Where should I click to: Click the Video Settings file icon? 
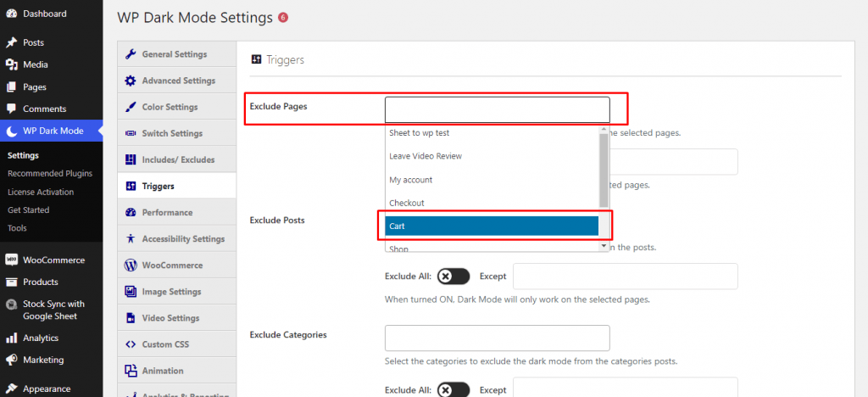[x=131, y=318]
